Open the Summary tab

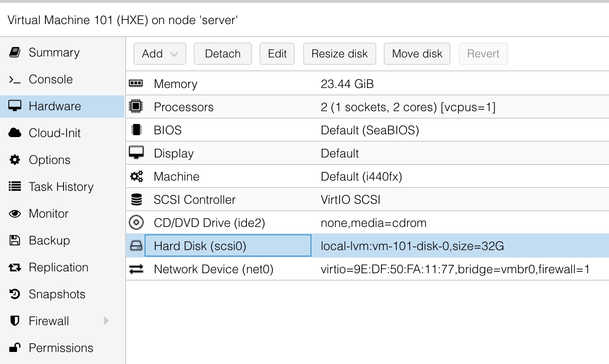point(54,52)
